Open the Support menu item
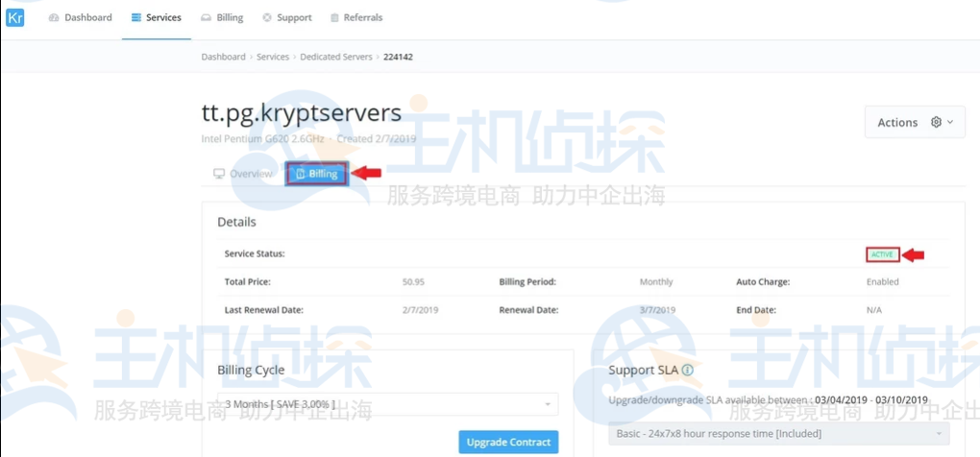Image resolution: width=980 pixels, height=457 pixels. pos(287,17)
